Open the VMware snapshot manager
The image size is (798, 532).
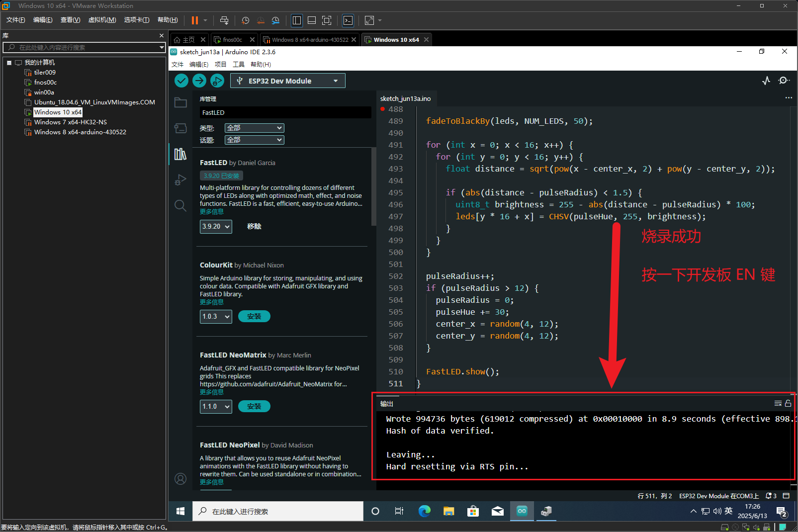pyautogui.click(x=275, y=20)
